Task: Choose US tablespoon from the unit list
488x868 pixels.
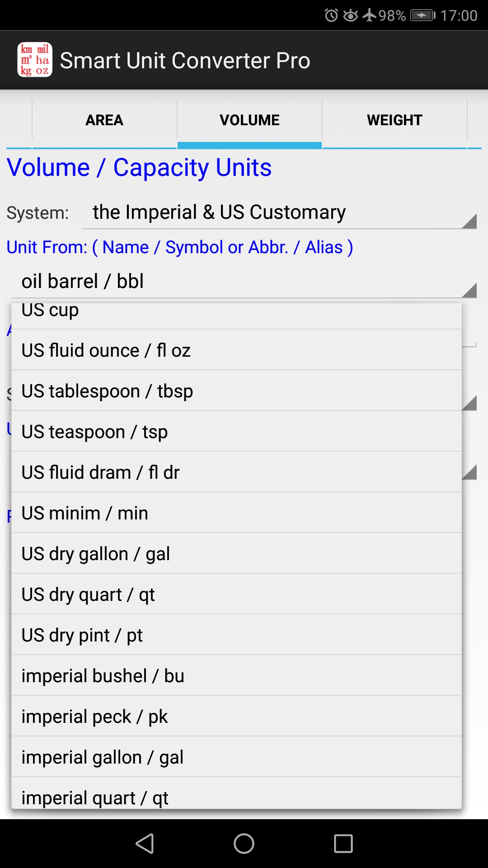Action: click(235, 391)
